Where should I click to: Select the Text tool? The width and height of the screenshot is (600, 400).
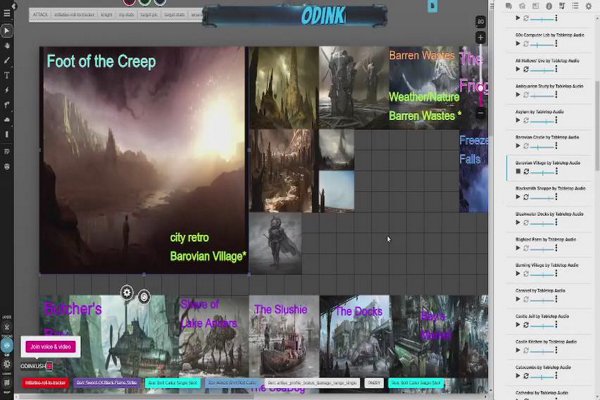coord(7,75)
